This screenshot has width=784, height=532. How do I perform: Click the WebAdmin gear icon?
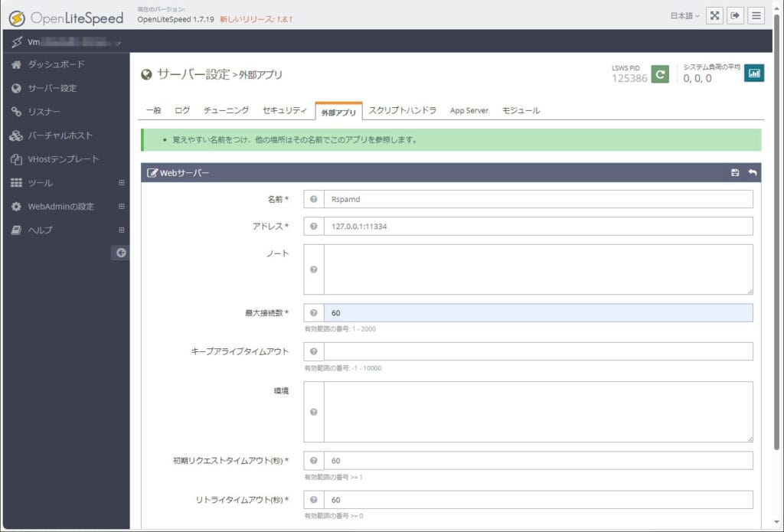[x=16, y=207]
